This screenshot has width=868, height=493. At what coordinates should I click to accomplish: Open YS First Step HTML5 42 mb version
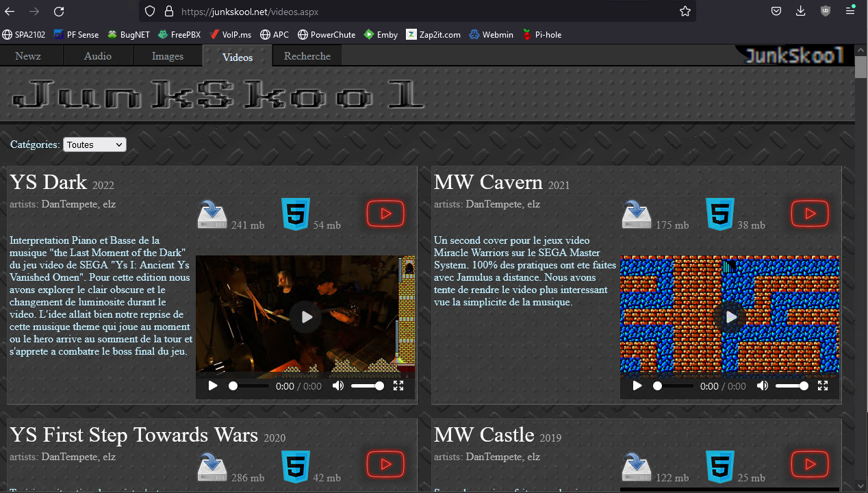tap(296, 466)
